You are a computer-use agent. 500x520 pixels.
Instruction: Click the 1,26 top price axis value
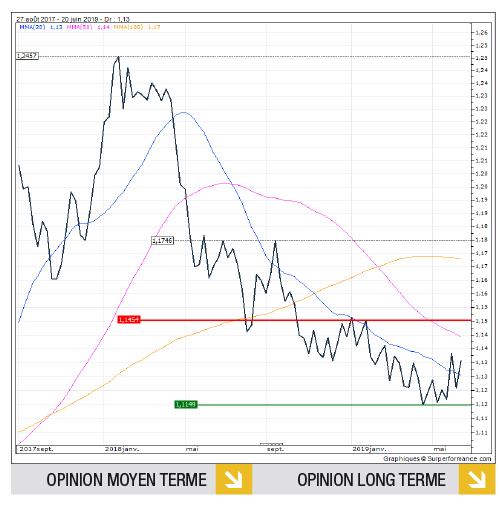click(x=481, y=32)
